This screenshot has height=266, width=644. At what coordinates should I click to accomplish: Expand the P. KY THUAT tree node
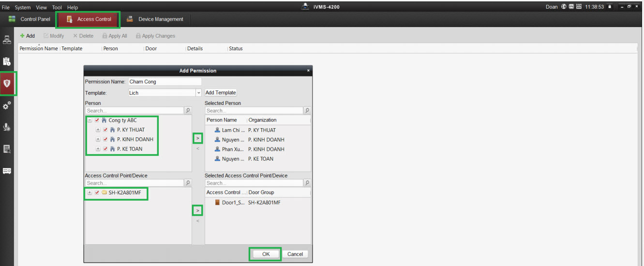click(98, 130)
